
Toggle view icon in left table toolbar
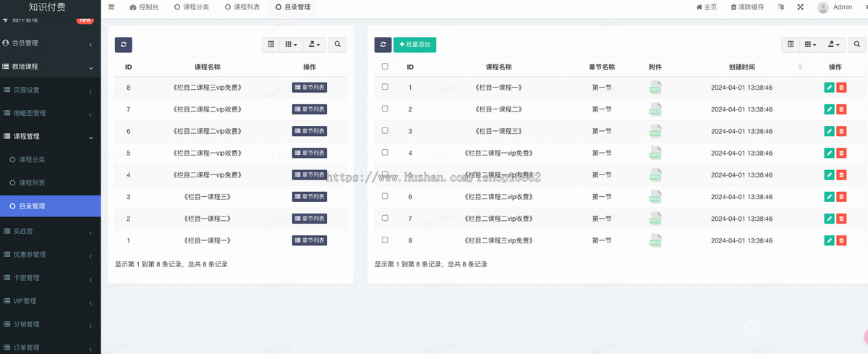pyautogui.click(x=271, y=45)
